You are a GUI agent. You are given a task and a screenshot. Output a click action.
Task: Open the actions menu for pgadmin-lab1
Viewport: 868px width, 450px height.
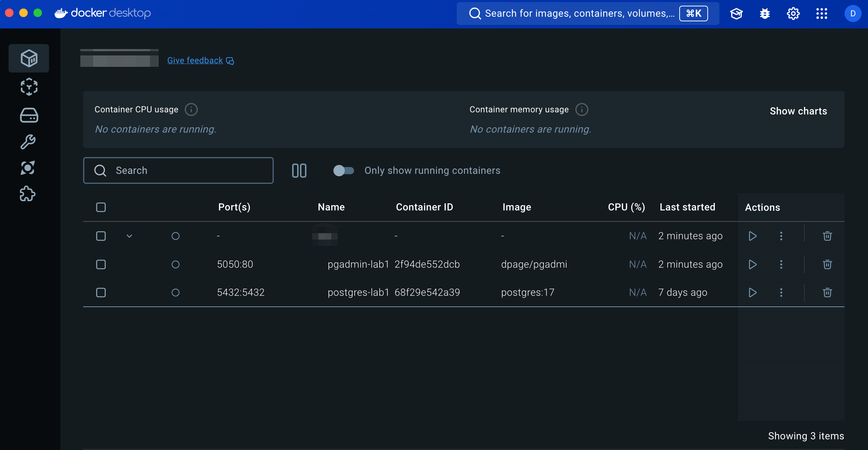tap(781, 264)
